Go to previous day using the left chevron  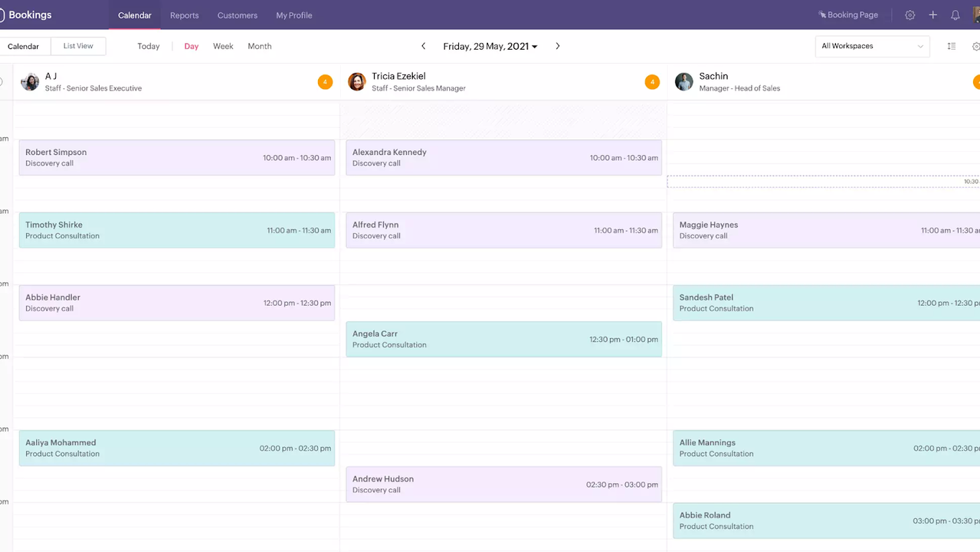pyautogui.click(x=423, y=46)
